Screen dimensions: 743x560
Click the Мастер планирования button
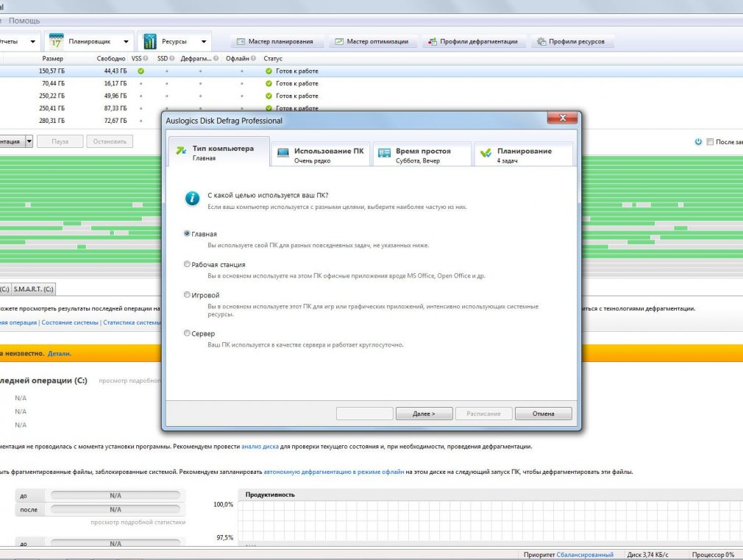tap(277, 42)
